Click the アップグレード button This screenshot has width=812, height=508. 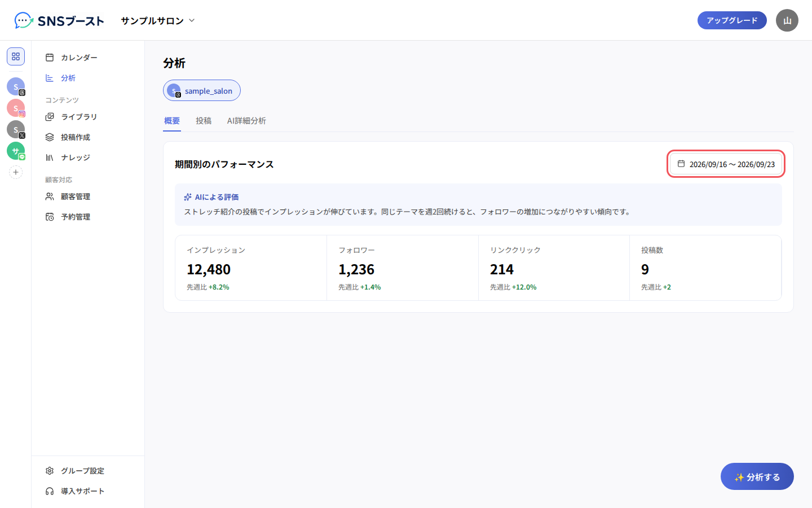(x=732, y=20)
